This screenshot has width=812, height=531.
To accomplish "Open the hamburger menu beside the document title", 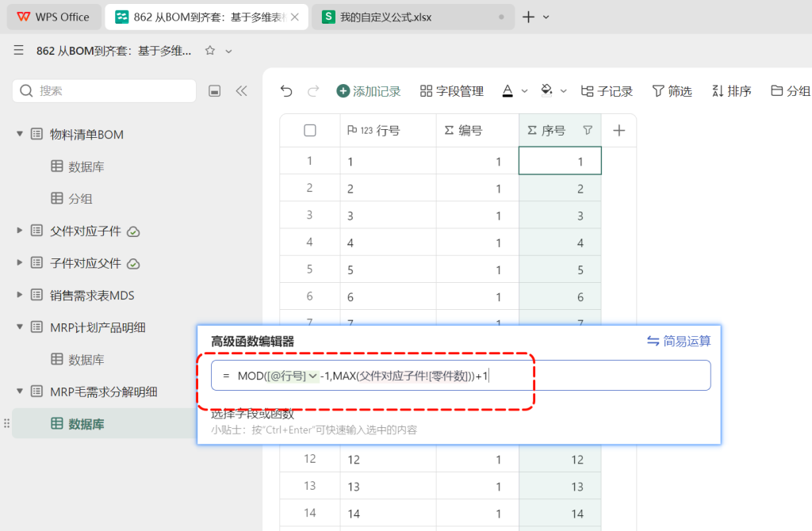I will (19, 50).
